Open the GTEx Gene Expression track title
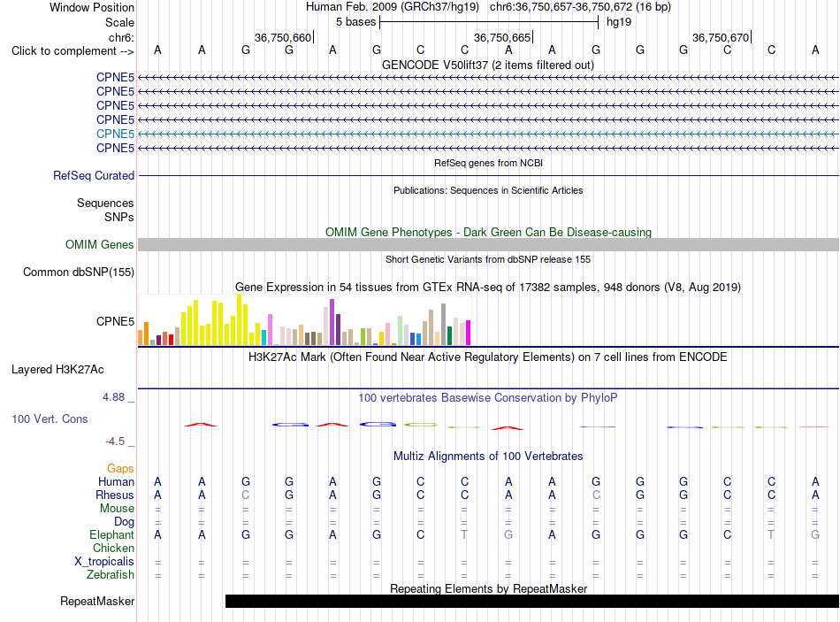This screenshot has width=840, height=622. pos(488,287)
